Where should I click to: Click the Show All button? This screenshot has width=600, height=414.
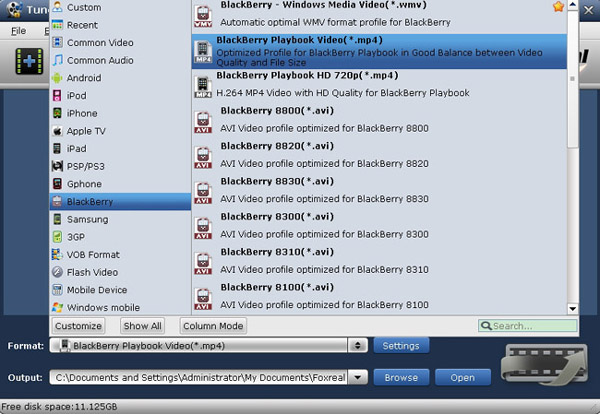point(142,326)
